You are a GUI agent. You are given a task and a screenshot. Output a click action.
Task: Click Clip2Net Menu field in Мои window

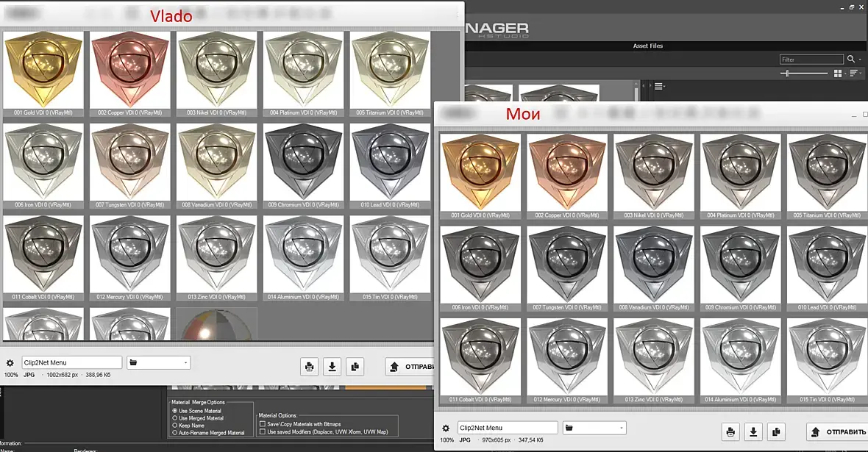point(508,428)
